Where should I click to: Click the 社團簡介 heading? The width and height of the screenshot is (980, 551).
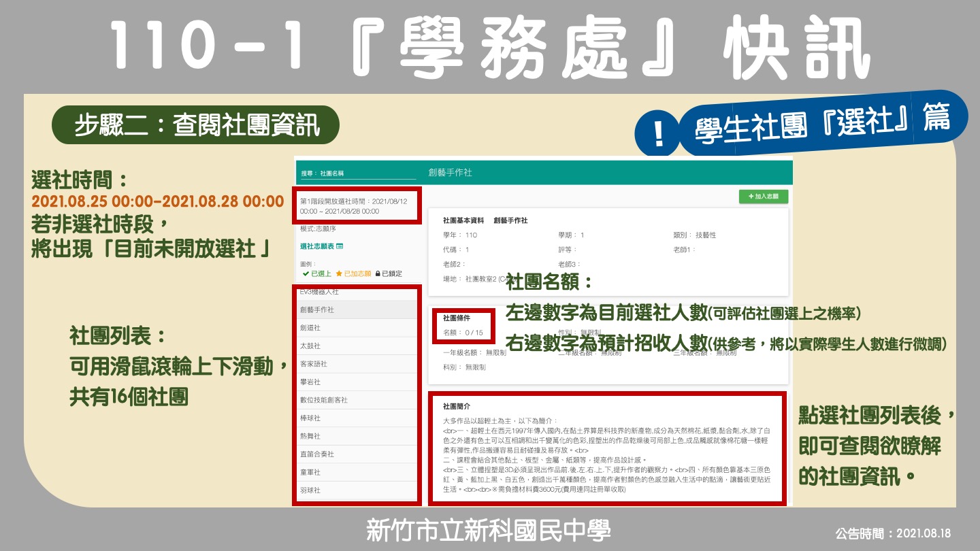(456, 406)
